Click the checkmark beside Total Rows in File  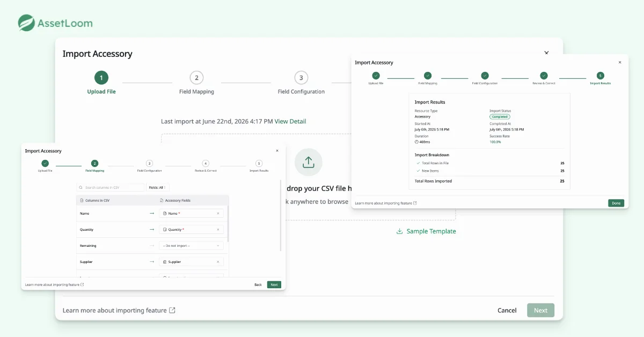418,163
